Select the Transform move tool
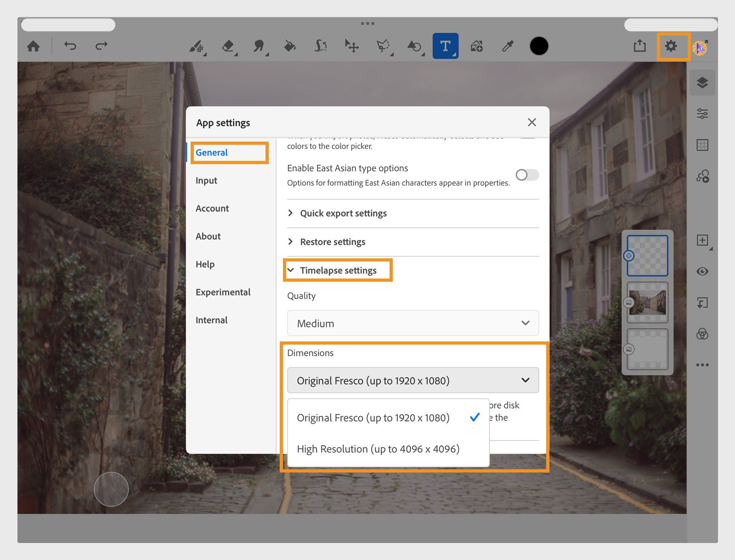Screen dimensions: 735x560 (352, 46)
